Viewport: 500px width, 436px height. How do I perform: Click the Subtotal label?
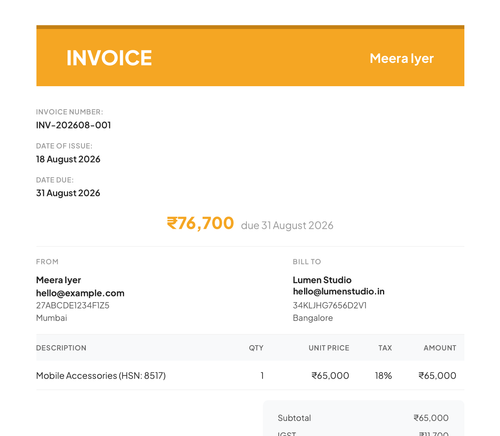(294, 418)
